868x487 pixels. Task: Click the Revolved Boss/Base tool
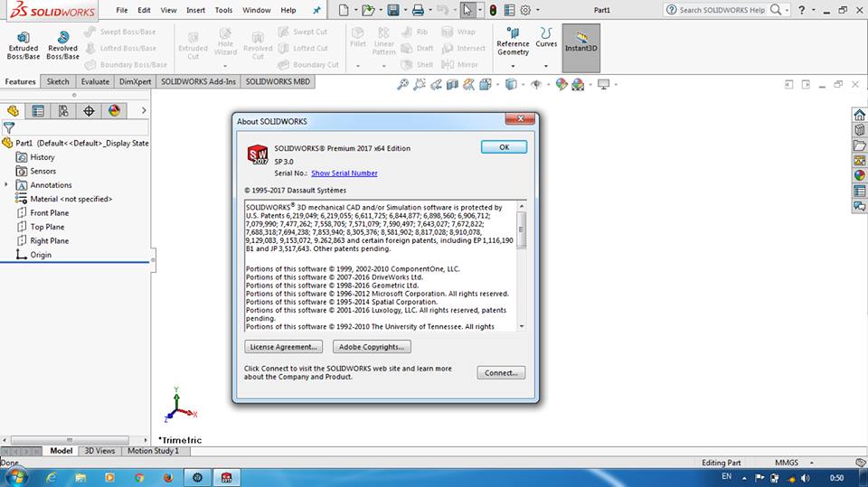point(62,45)
